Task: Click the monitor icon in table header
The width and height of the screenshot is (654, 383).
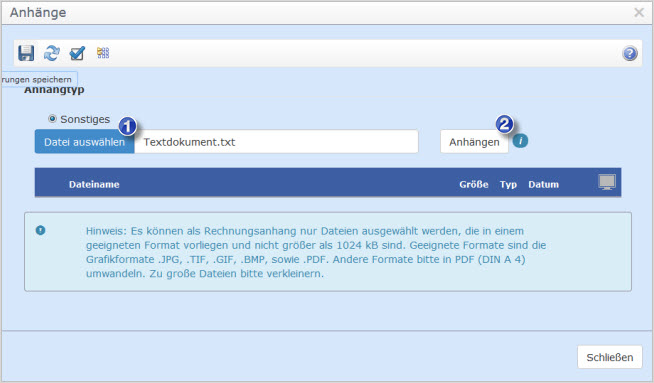Action: (x=607, y=182)
